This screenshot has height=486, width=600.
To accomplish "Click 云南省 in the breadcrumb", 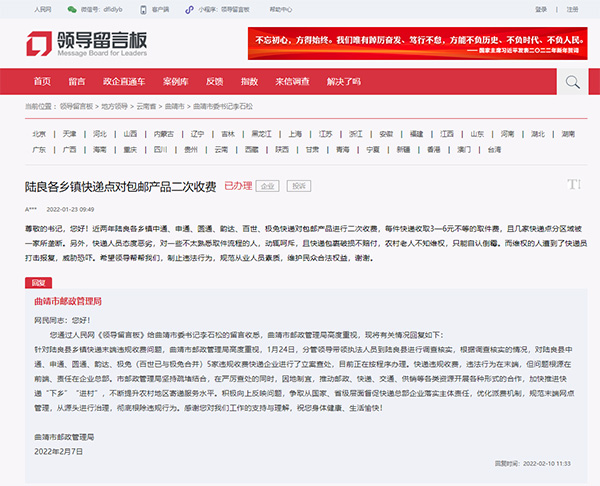I will click(x=147, y=105).
